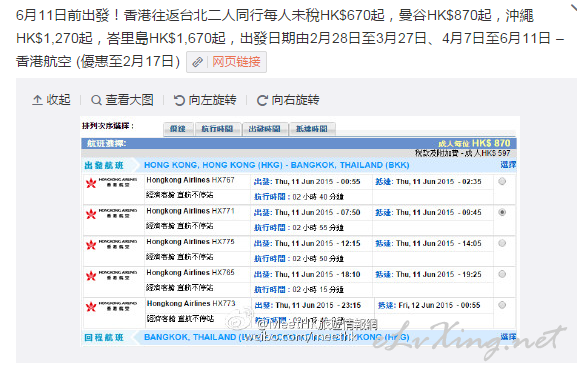Click the 收起 collapse arrow icon
This screenshot has height=373, width=577.
pyautogui.click(x=37, y=100)
